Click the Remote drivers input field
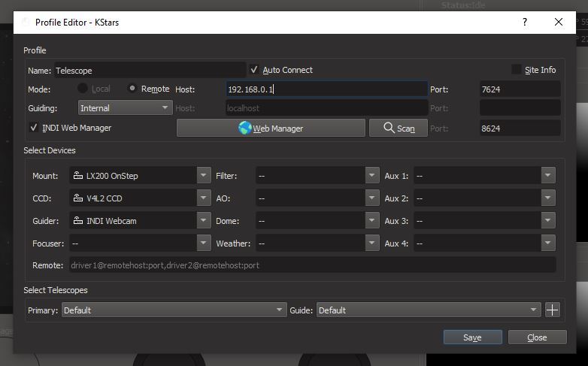 click(x=312, y=265)
